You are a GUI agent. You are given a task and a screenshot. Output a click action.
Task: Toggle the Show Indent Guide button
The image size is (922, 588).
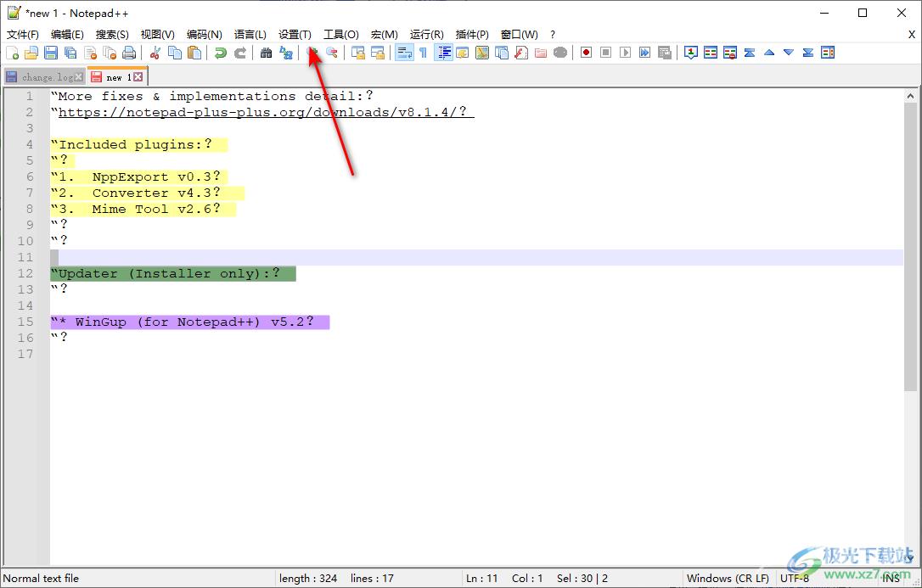coord(443,53)
